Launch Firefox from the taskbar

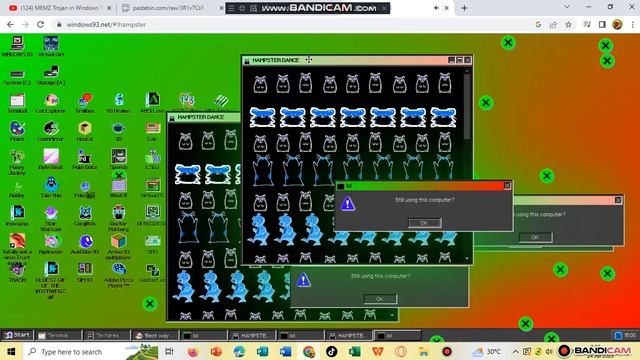pyautogui.click(x=193, y=351)
